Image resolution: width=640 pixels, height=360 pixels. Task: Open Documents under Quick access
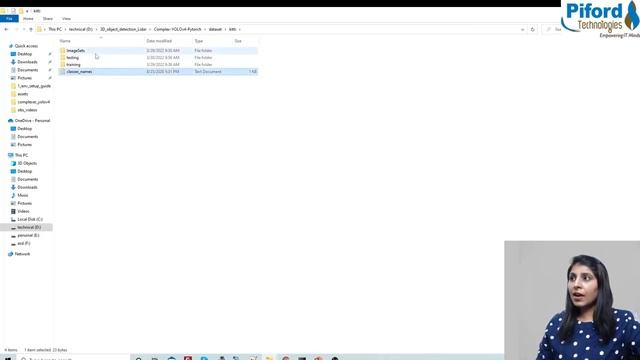(27, 70)
